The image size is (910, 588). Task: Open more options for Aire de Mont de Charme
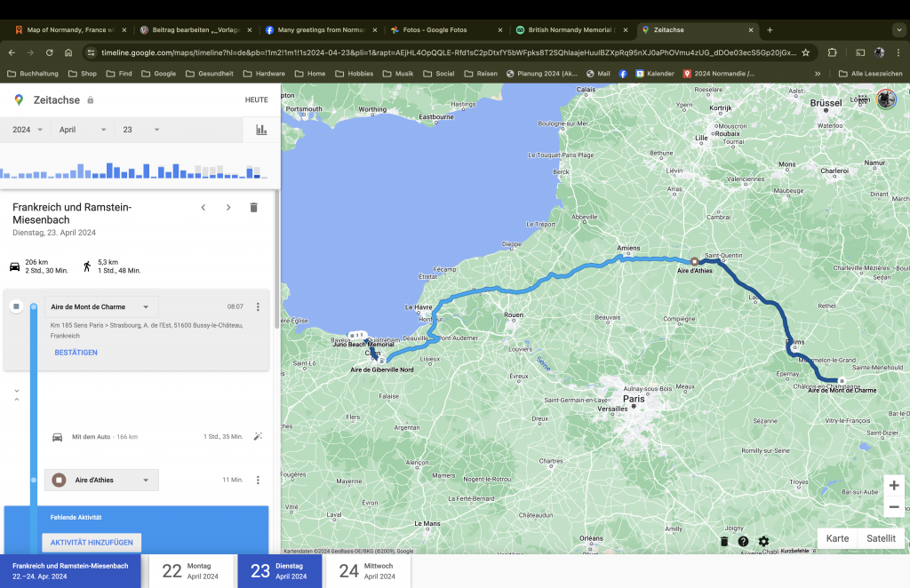(x=259, y=306)
